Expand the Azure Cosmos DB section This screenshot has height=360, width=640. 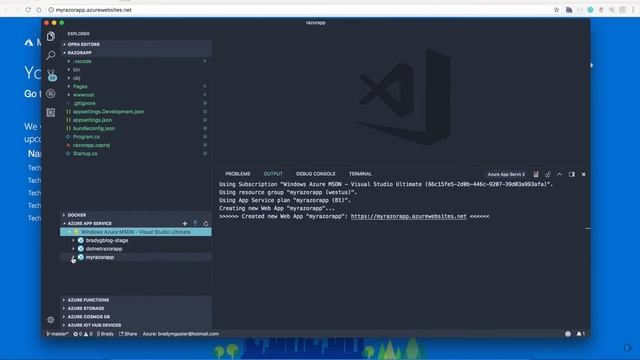(136, 317)
